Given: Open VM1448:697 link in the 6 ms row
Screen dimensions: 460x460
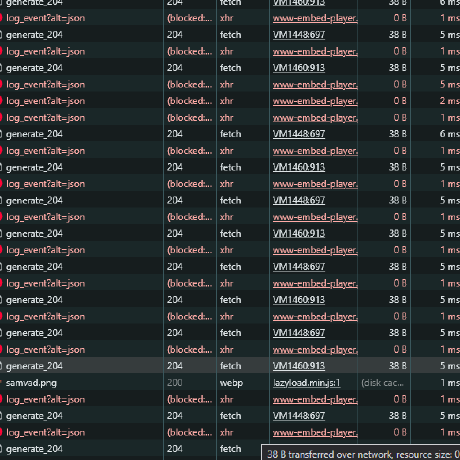Looking at the screenshot, I should click(x=299, y=134).
